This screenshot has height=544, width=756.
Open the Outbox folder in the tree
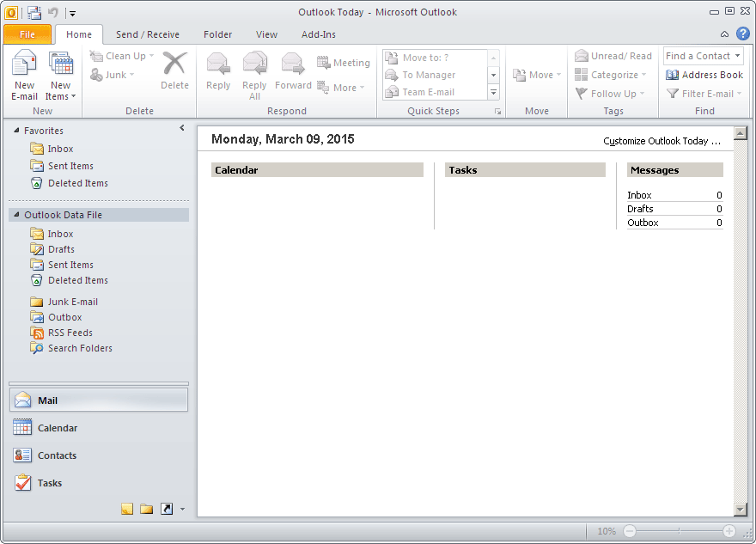(x=56, y=317)
